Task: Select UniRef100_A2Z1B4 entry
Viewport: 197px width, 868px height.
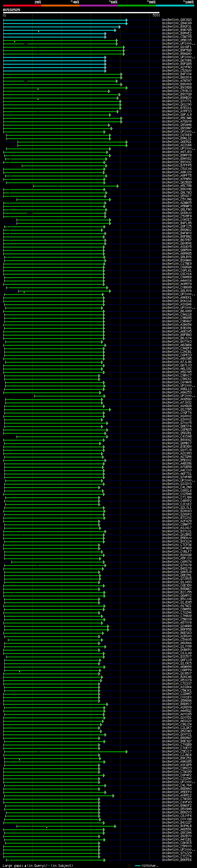Action: (x=177, y=145)
